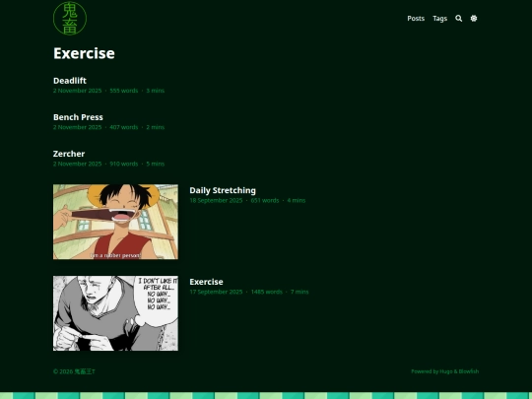The height and width of the screenshot is (399, 532).
Task: Click the '3 mins' reading time under Deadlift
Action: (156, 91)
